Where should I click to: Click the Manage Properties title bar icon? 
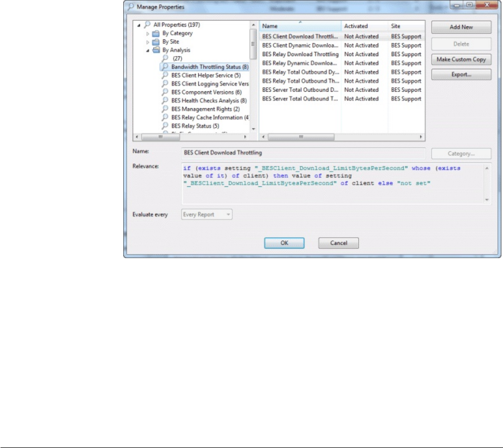[x=131, y=7]
